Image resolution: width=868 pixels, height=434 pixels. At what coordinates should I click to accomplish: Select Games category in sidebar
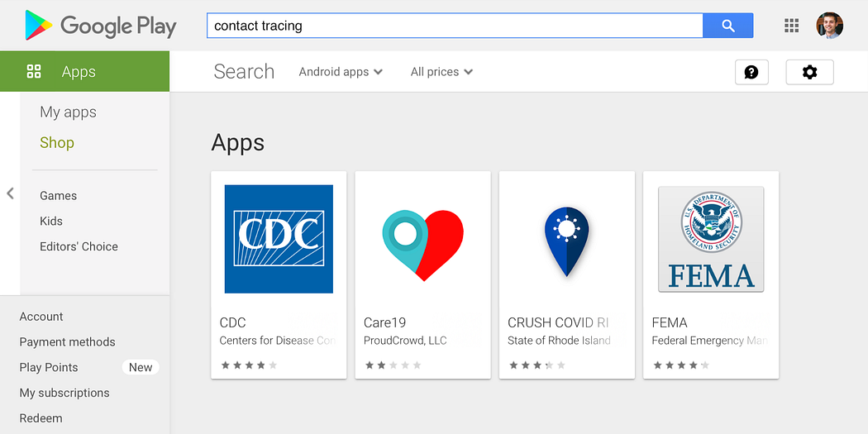(x=58, y=196)
